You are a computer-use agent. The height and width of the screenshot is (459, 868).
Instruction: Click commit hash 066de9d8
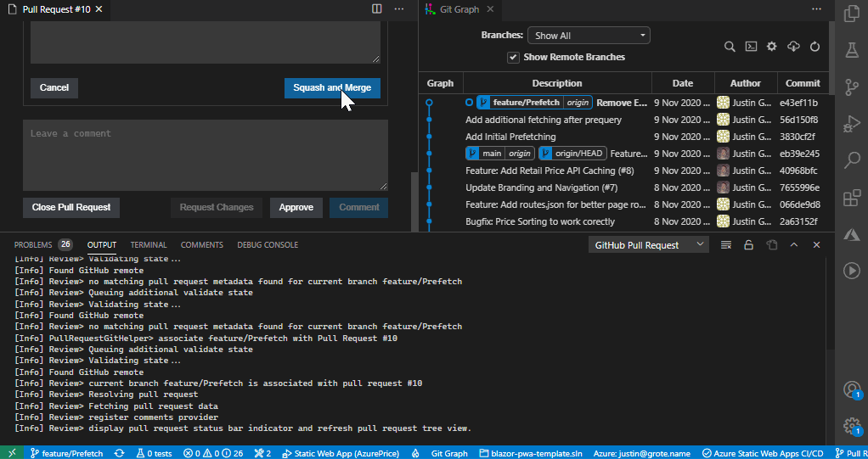tap(800, 204)
